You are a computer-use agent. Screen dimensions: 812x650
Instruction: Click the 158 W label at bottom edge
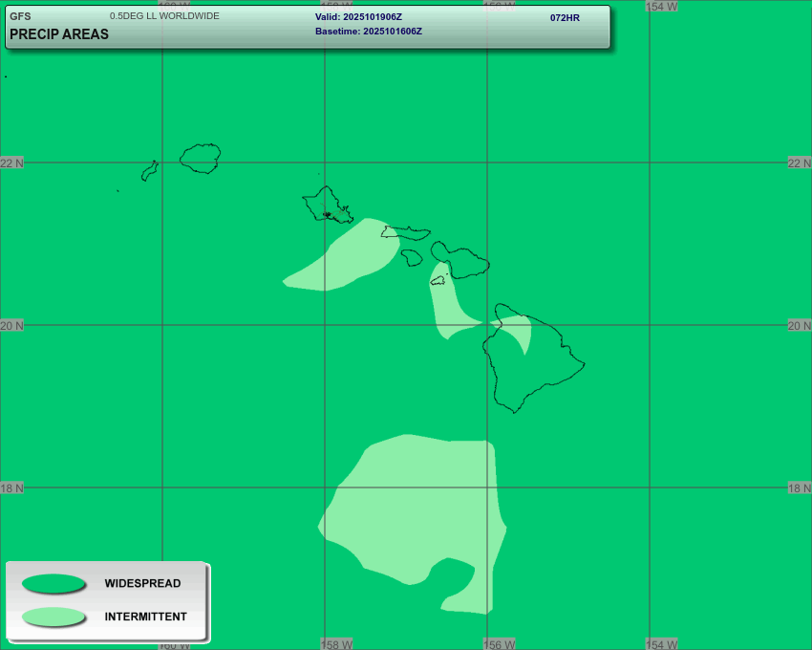coord(337,644)
